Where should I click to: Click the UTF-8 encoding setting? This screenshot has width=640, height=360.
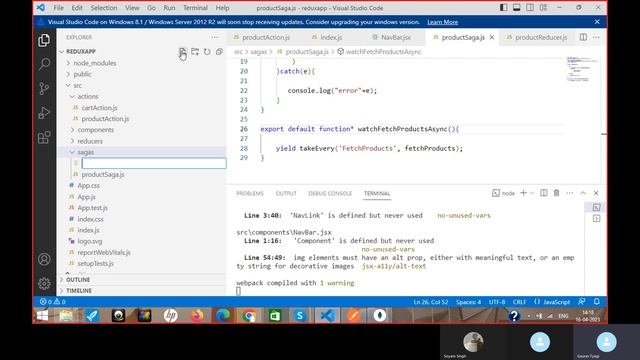tap(497, 302)
